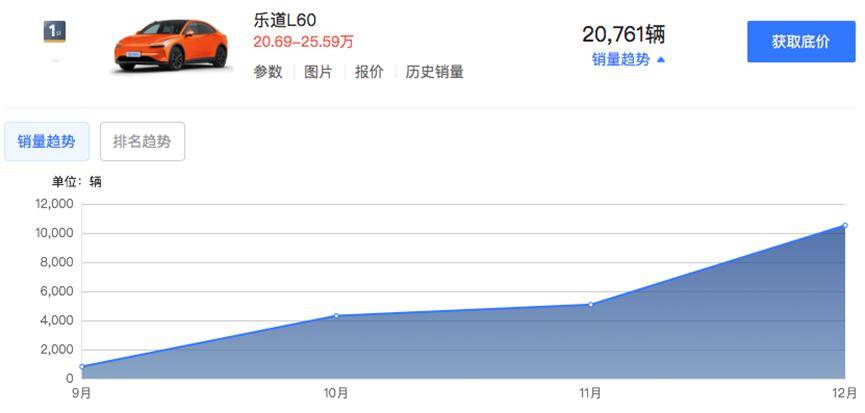Click the November data point on the chart line
The image size is (865, 413).
[590, 304]
